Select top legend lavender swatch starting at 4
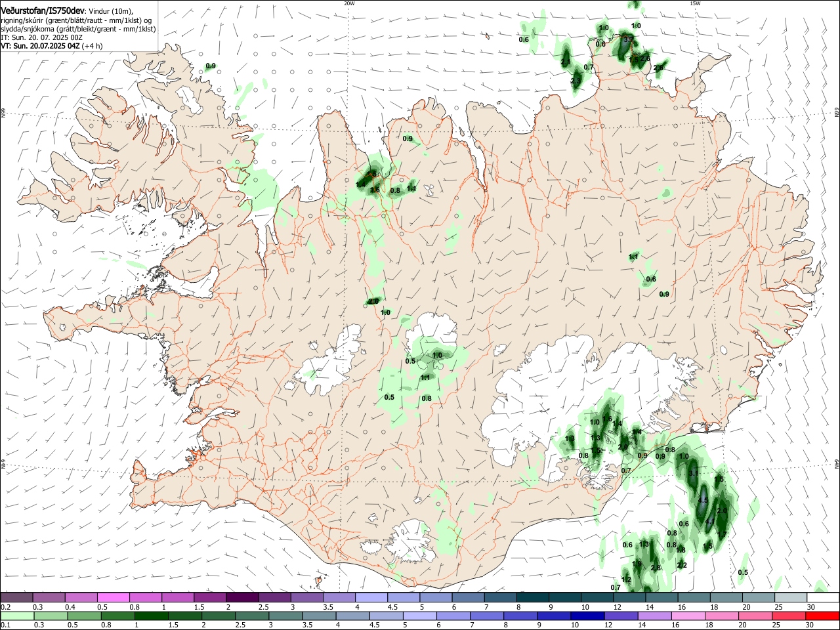The image size is (840, 630). click(371, 597)
